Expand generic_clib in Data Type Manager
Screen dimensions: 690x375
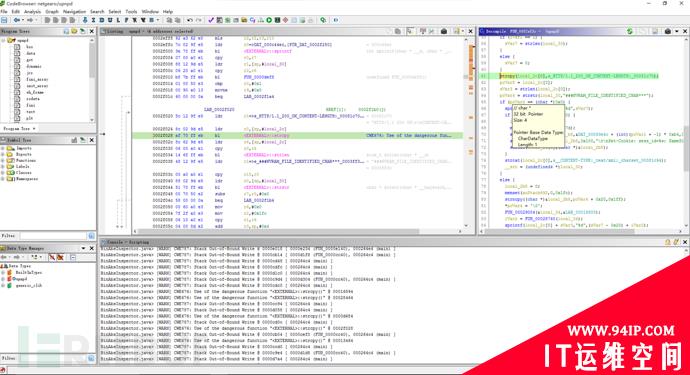tap(3, 285)
